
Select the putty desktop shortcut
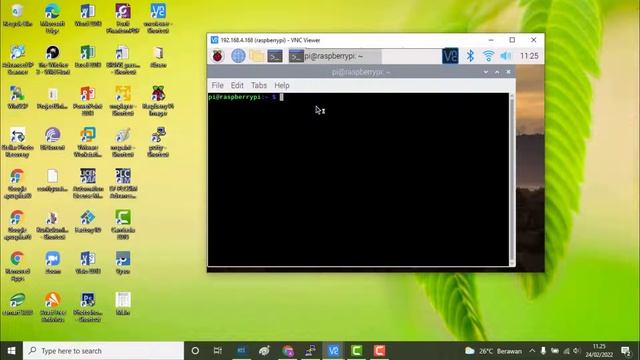[158, 142]
